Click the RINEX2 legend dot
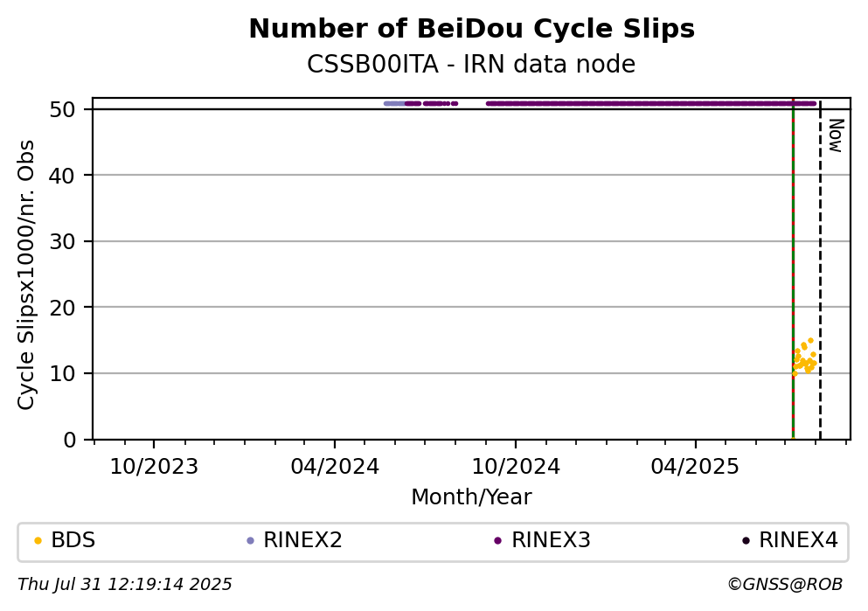The height and width of the screenshot is (611, 868). tap(250, 541)
